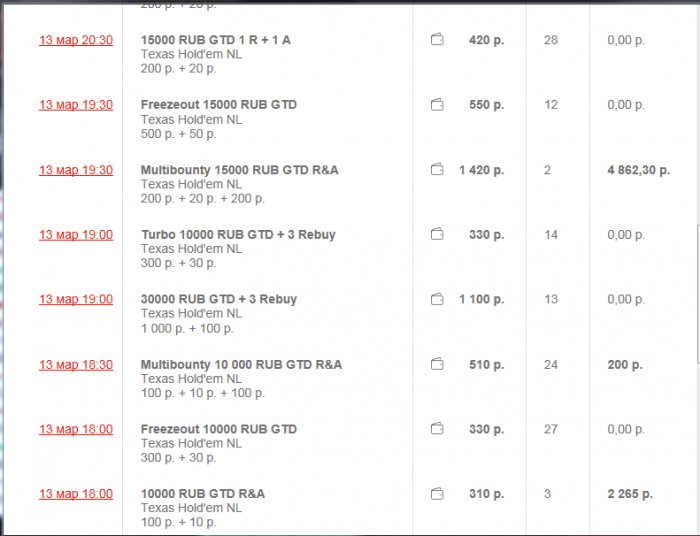This screenshot has width=700, height=536.
Task: Select the Turbo 10000 RUB GTD + 3 Rebuy title
Action: pos(238,235)
